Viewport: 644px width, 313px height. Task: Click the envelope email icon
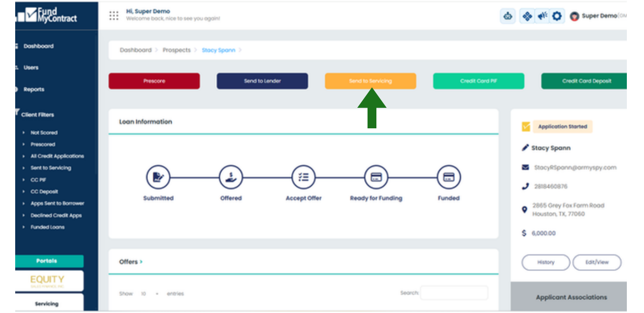click(525, 167)
